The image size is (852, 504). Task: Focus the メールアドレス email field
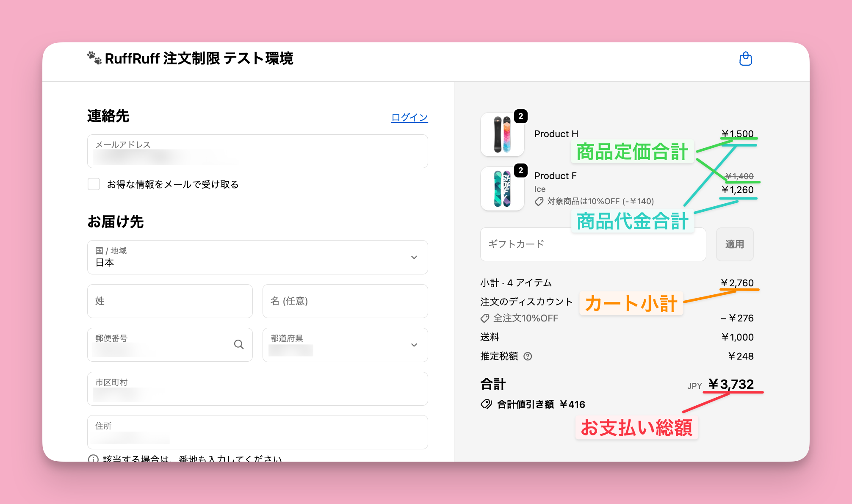click(x=257, y=152)
